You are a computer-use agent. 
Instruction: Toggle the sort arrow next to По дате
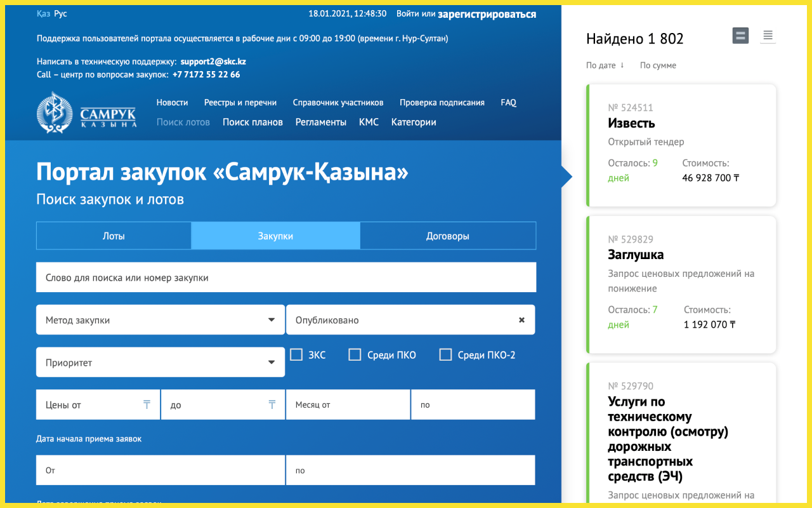[622, 65]
